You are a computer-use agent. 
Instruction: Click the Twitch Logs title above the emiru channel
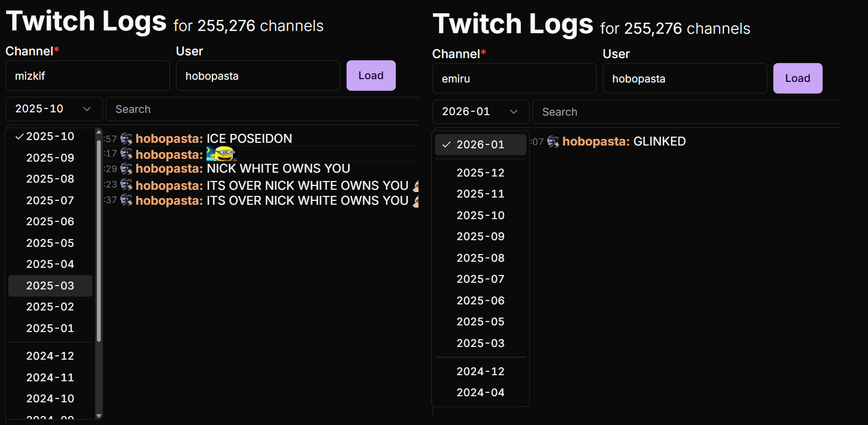click(513, 24)
